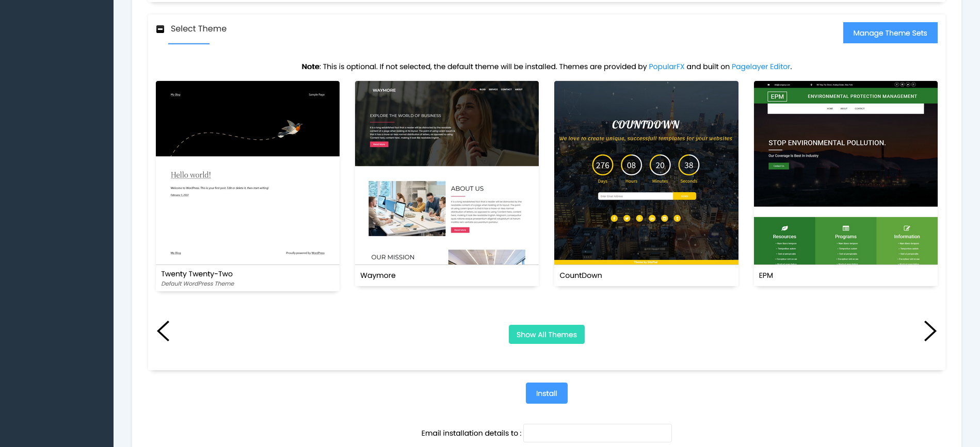Click the Information edit icon in EPM preview
This screenshot has height=447, width=980.
click(x=907, y=228)
